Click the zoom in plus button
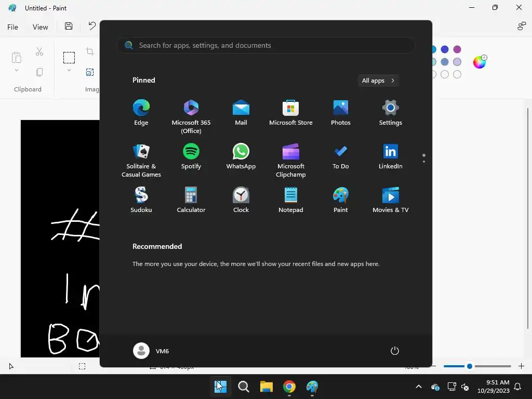 pos(522,366)
